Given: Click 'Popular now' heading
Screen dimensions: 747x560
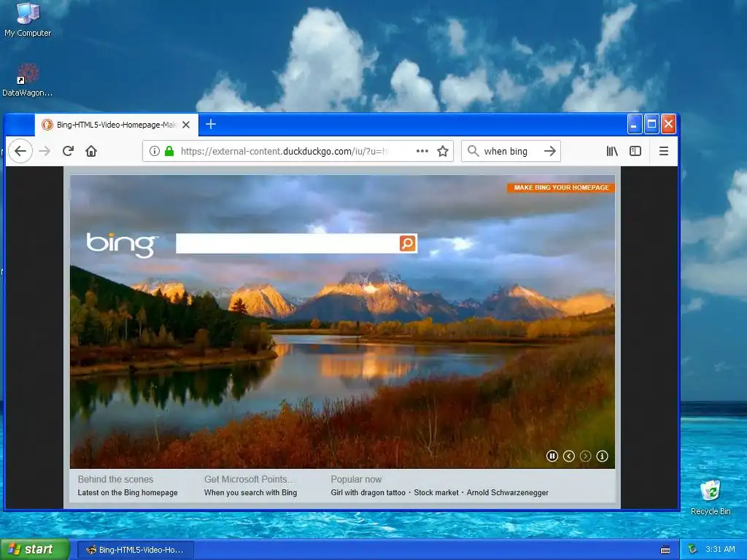Looking at the screenshot, I should pos(356,480).
